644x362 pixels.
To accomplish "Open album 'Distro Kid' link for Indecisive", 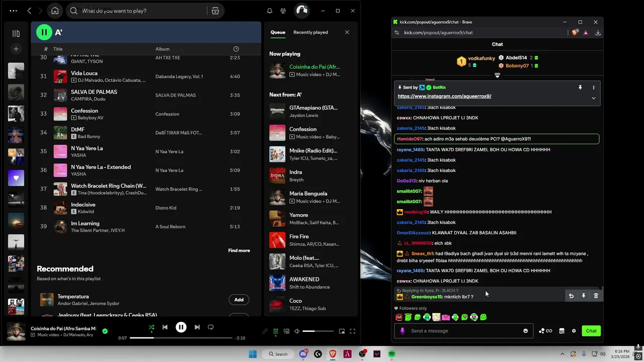I will (166, 208).
